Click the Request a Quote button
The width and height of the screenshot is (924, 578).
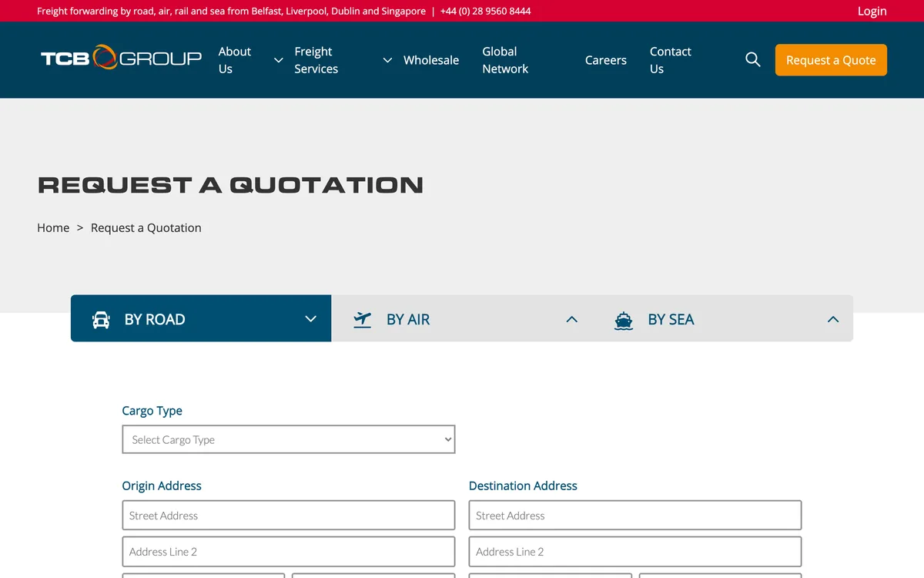tap(831, 60)
